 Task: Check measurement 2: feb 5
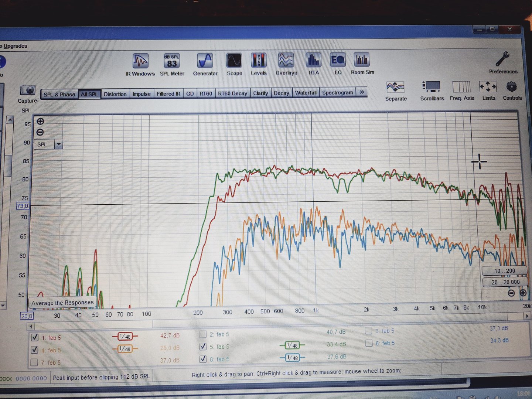tap(203, 334)
